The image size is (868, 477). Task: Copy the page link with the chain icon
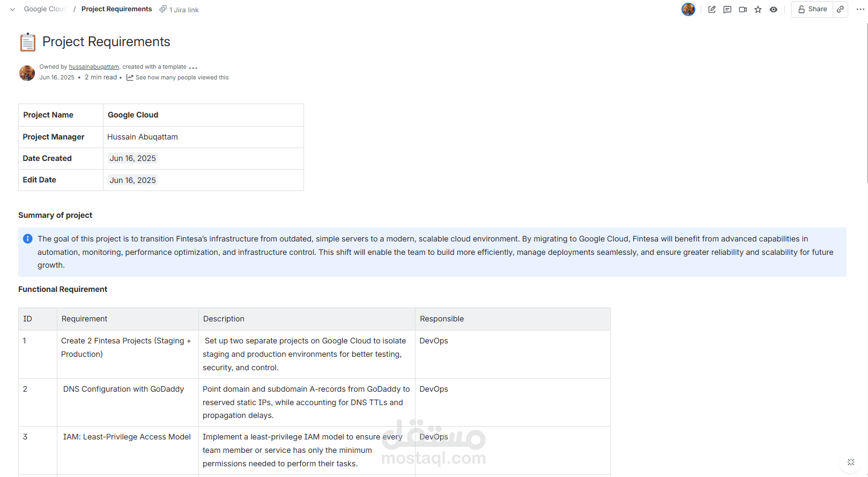point(840,9)
